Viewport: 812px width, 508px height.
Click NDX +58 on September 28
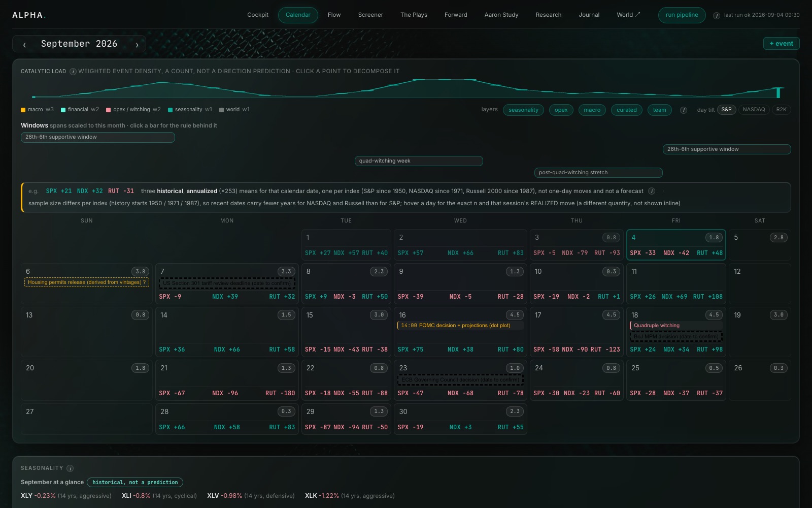click(x=227, y=427)
